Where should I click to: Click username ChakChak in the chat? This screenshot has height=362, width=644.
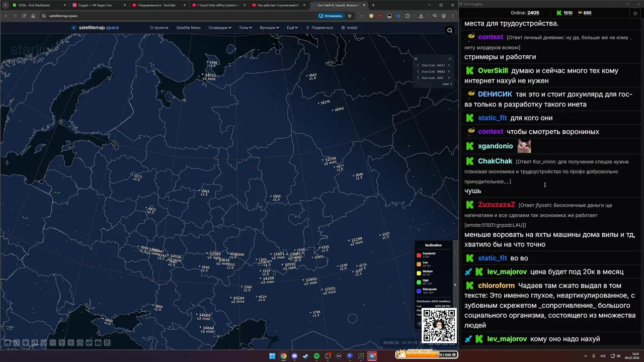[x=495, y=161]
